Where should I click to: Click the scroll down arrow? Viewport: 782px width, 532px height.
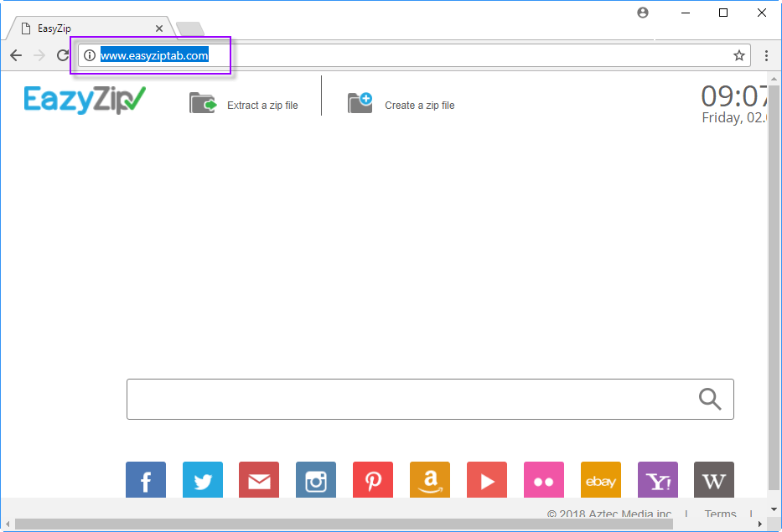coord(774,509)
